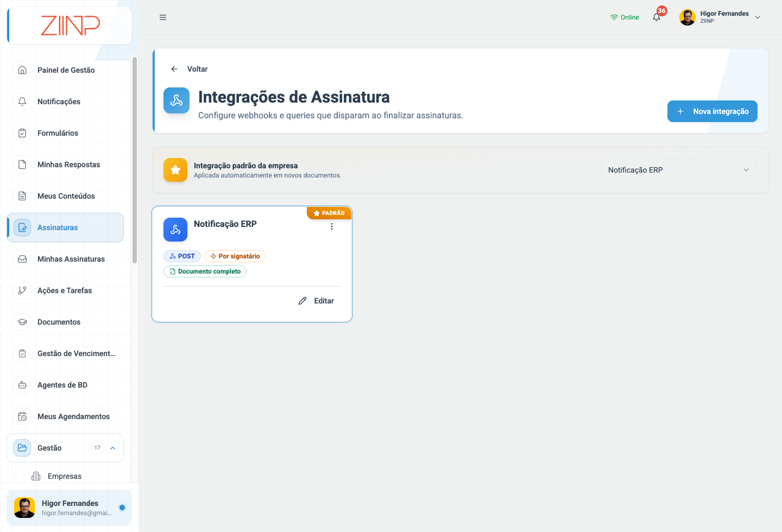Click the Voltar link

pos(197,69)
